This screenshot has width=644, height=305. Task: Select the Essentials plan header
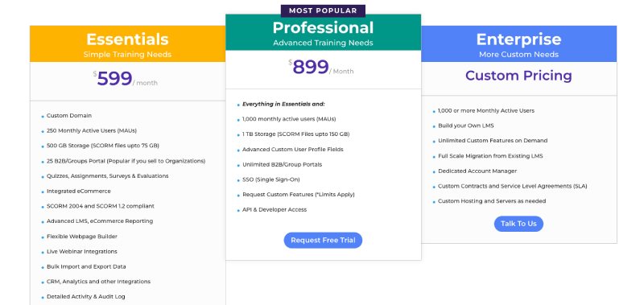click(x=127, y=44)
